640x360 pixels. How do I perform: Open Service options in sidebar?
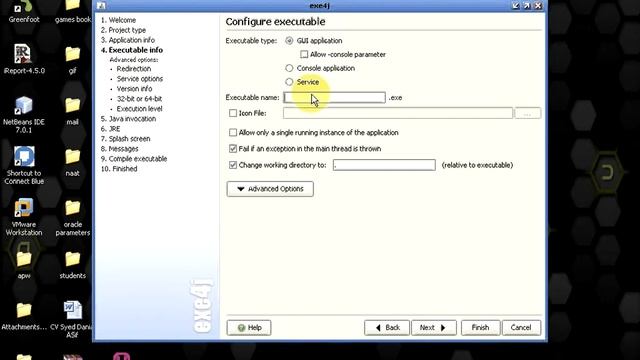coord(140,79)
